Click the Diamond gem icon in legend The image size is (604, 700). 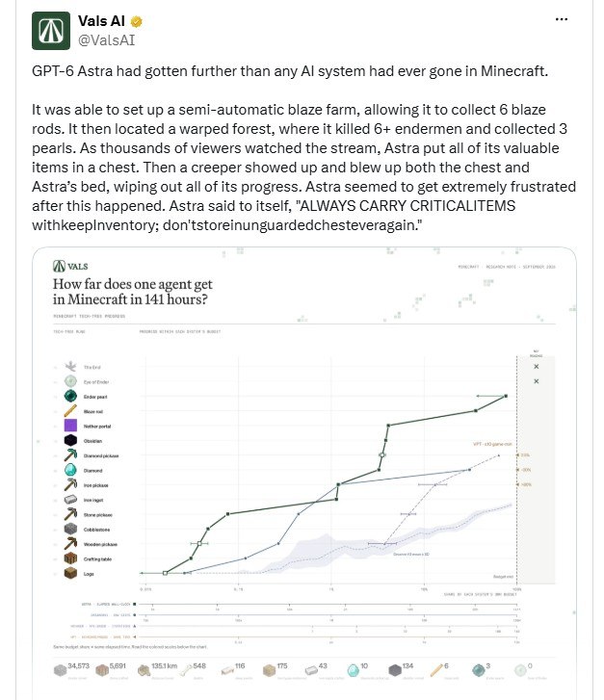click(70, 470)
